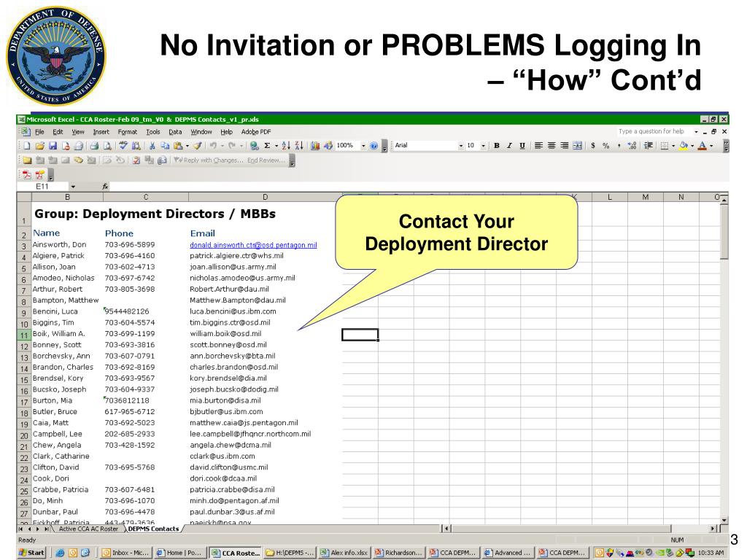
Task: Open the Edit menu
Action: click(58, 132)
